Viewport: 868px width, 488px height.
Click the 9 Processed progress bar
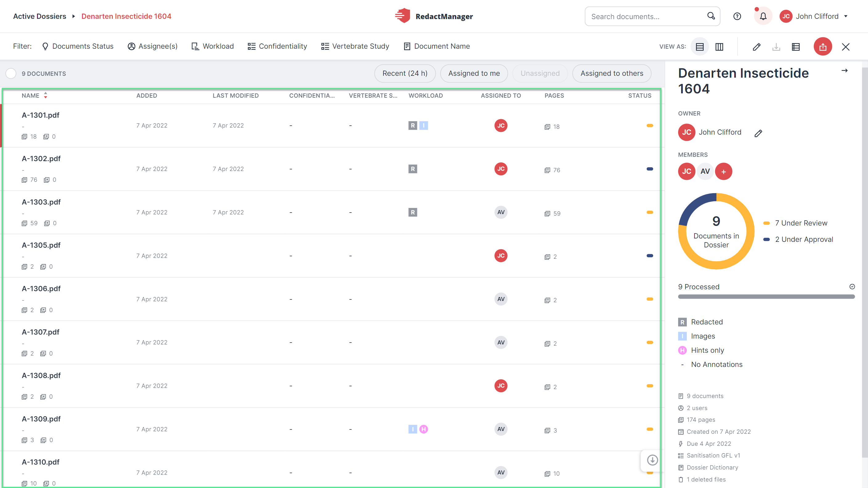pos(766,297)
